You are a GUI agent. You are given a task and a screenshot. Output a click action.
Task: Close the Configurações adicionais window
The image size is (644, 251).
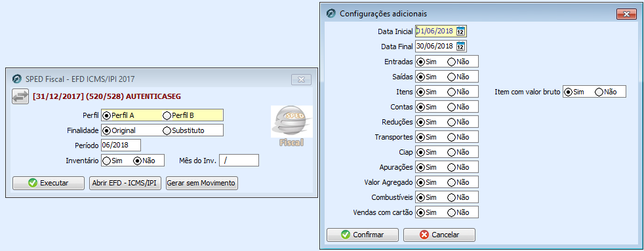coord(626,14)
